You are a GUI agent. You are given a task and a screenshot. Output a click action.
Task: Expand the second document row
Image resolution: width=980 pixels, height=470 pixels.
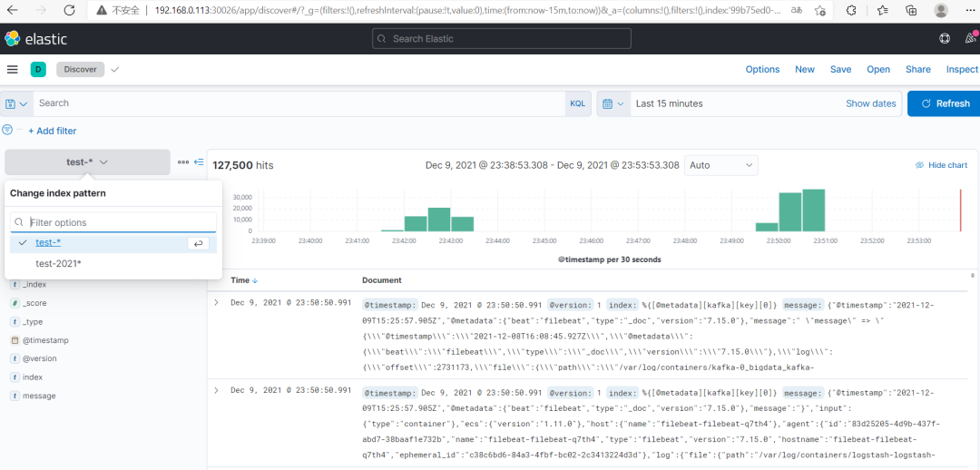pos(216,390)
